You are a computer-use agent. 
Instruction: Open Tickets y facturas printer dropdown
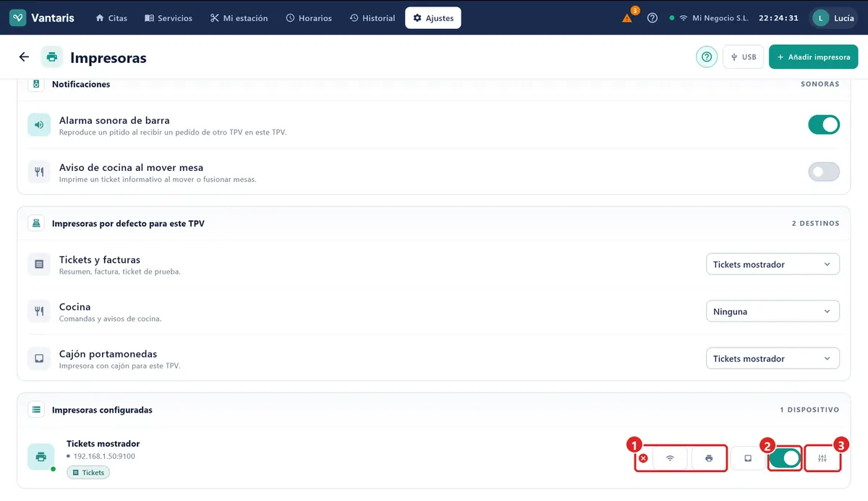(773, 264)
